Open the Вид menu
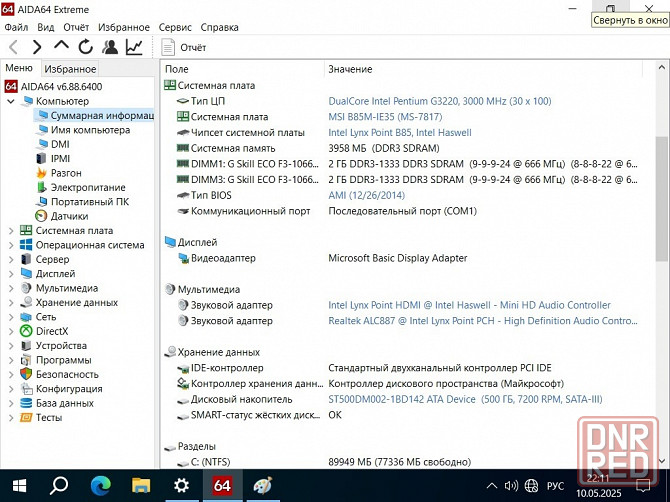The image size is (670, 502). (45, 27)
